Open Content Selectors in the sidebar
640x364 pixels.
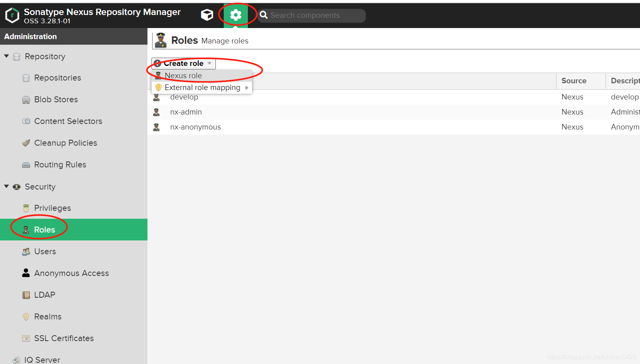[x=68, y=121]
